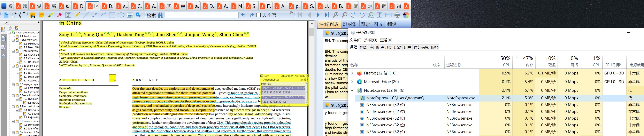Go to the next page
The image size is (644, 136).
(318, 15)
